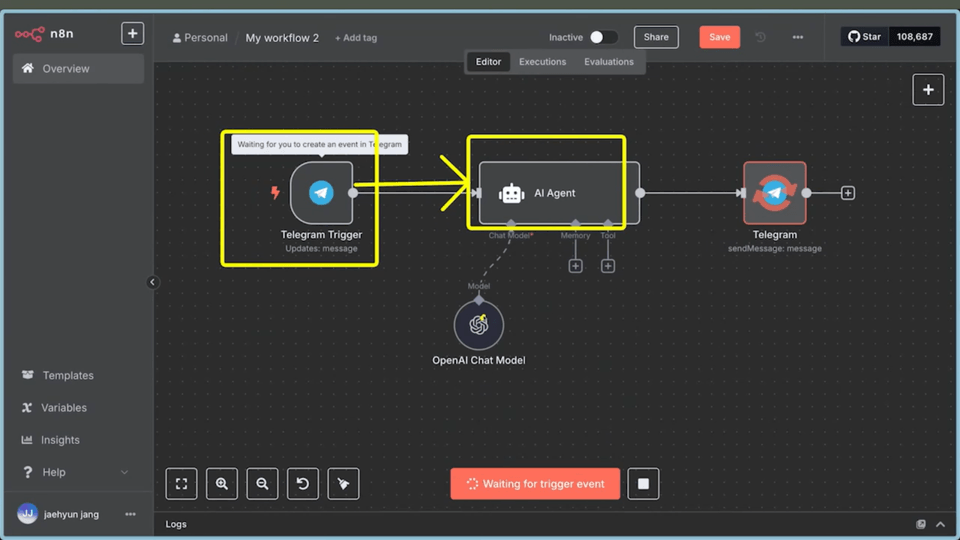
Task: Open workflow history icon
Action: pos(760,37)
